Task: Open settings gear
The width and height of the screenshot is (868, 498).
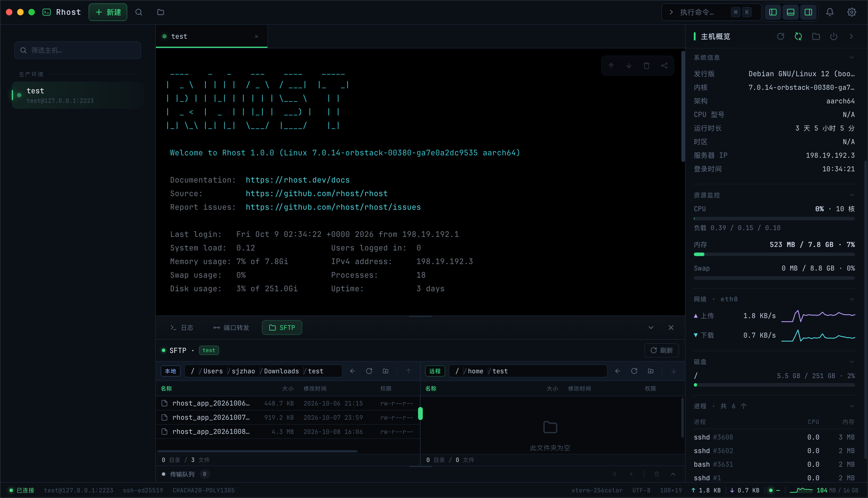Action: click(851, 12)
